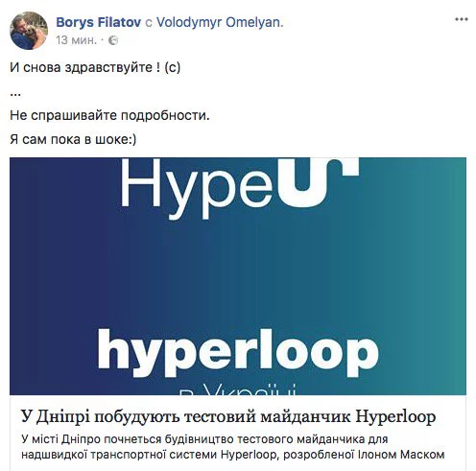
Task: Click the 13 мин. post timestamp
Action: (76, 40)
